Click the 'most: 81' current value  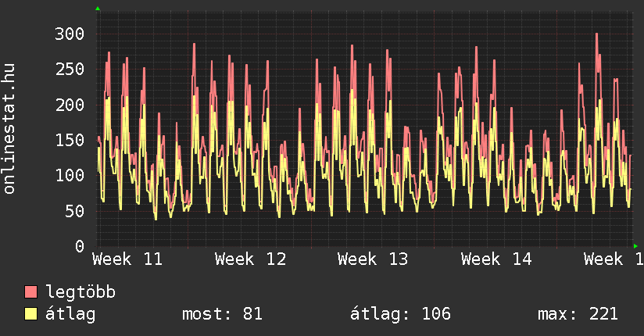[x=222, y=314]
